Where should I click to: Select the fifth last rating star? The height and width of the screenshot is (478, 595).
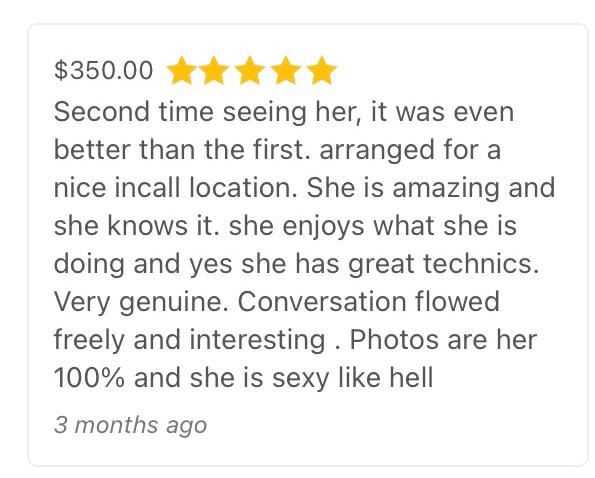[x=321, y=70]
